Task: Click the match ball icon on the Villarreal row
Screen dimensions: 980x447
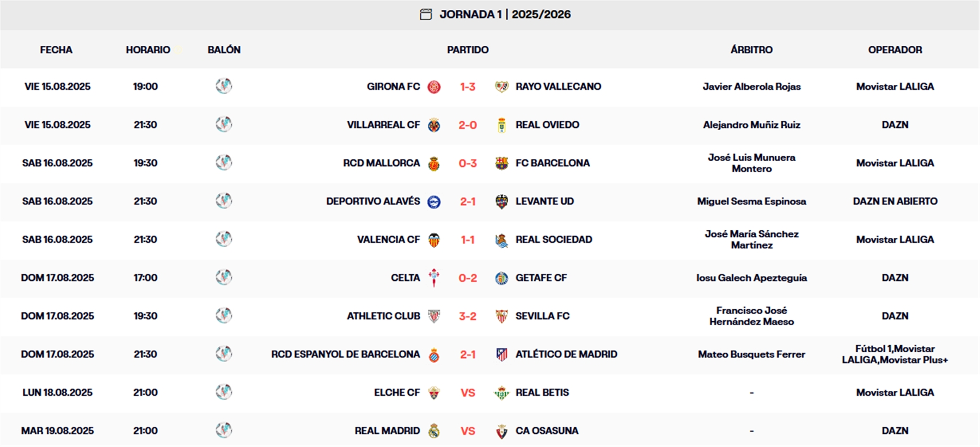Action: point(223,124)
